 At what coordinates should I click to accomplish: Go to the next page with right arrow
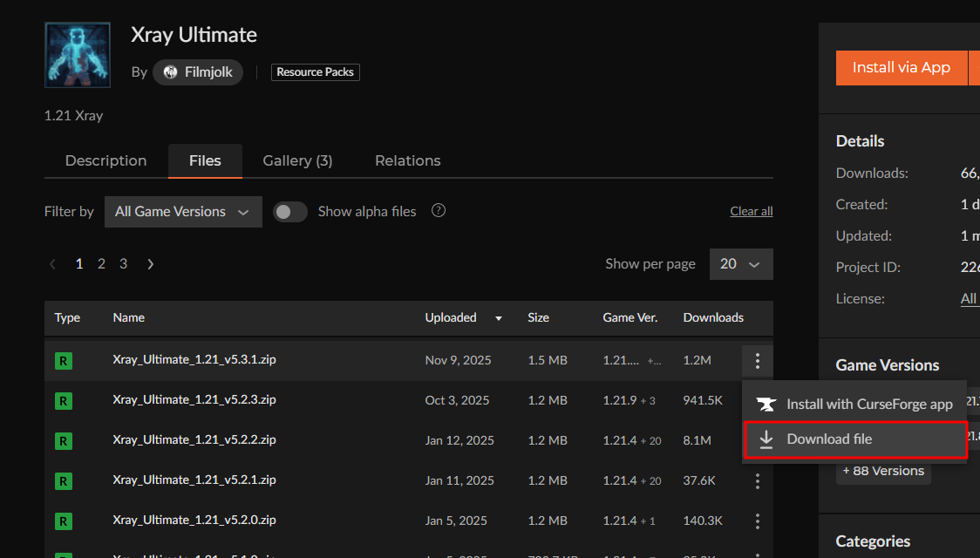pos(150,264)
